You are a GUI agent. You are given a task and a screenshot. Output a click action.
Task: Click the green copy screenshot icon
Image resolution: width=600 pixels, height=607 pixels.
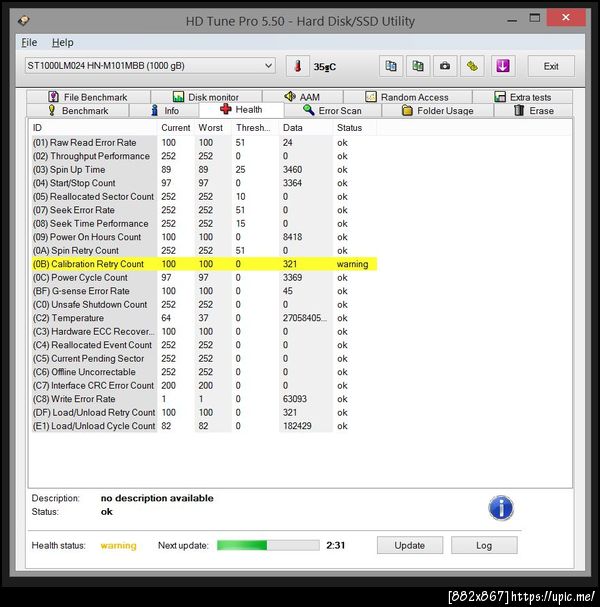pyautogui.click(x=418, y=66)
